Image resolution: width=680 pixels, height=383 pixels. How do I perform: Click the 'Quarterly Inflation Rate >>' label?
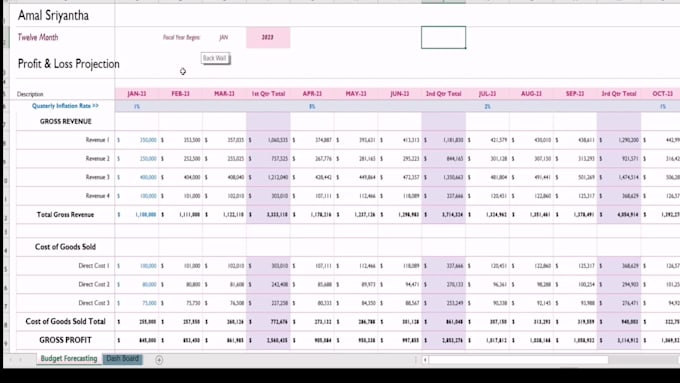65,106
